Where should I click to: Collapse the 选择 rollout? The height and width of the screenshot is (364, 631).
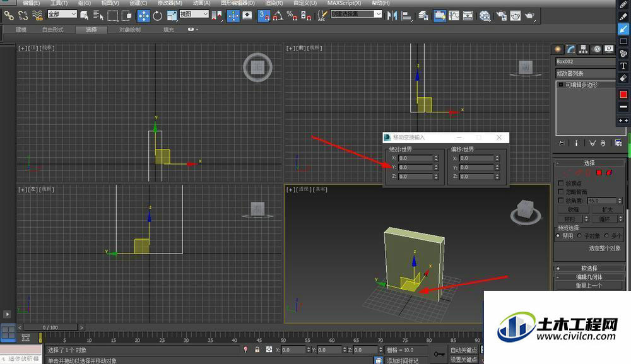[589, 163]
